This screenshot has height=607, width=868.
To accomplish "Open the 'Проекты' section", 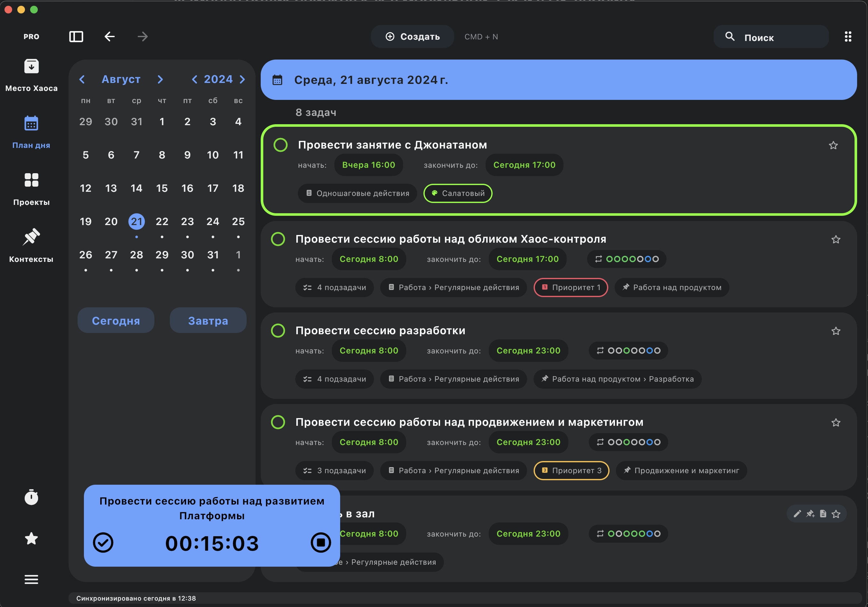I will pos(31,189).
